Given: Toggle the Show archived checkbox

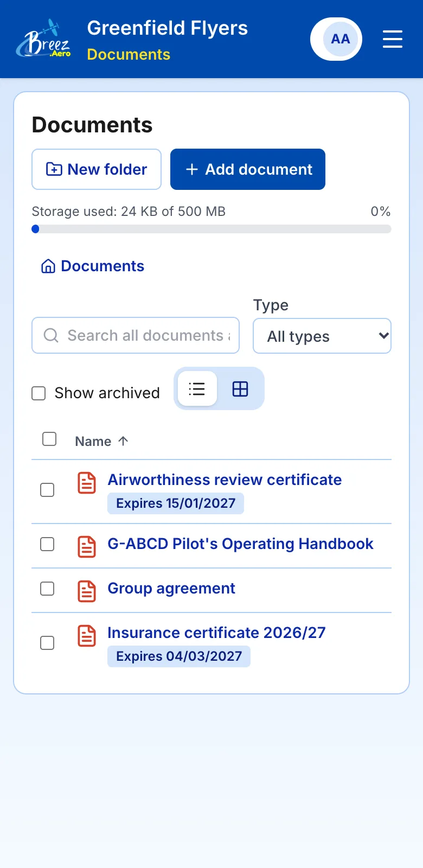Looking at the screenshot, I should (39, 393).
